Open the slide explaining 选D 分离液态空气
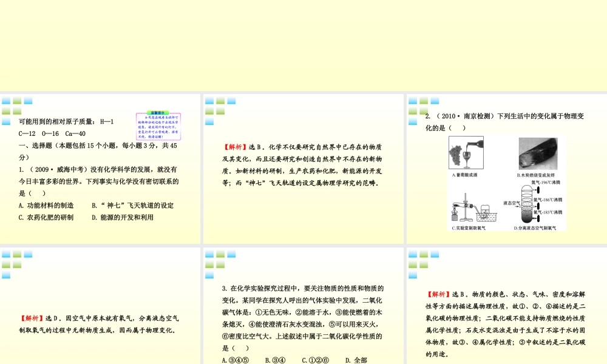This screenshot has height=364, width=607. [100, 306]
